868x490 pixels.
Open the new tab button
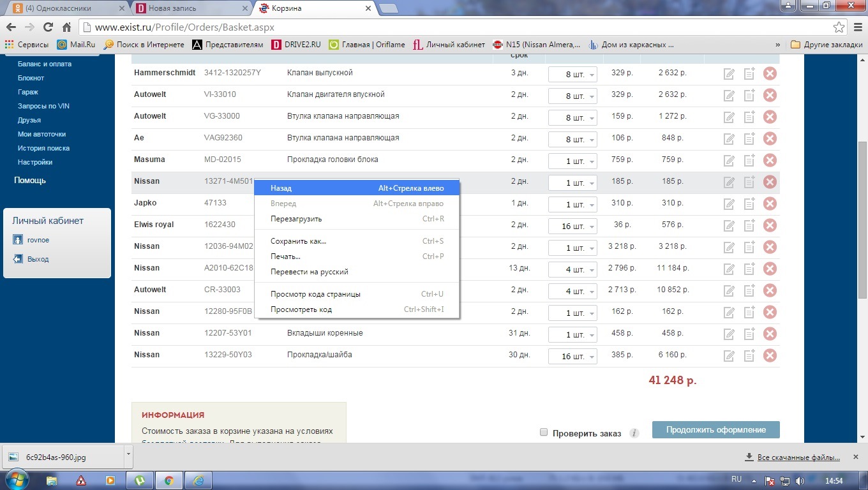(x=388, y=8)
